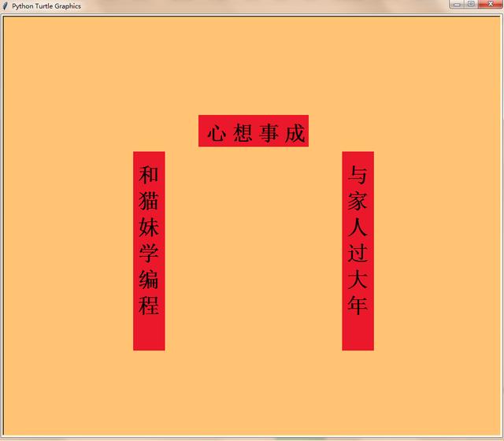This screenshot has height=441, width=504.
Task: Click the character 猫 on the left couplet
Action: (x=149, y=201)
